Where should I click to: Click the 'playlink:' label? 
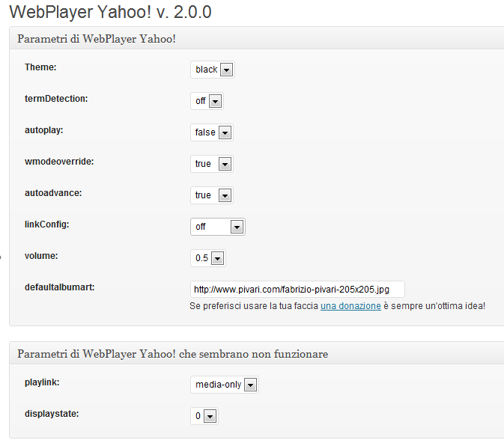pyautogui.click(x=42, y=382)
